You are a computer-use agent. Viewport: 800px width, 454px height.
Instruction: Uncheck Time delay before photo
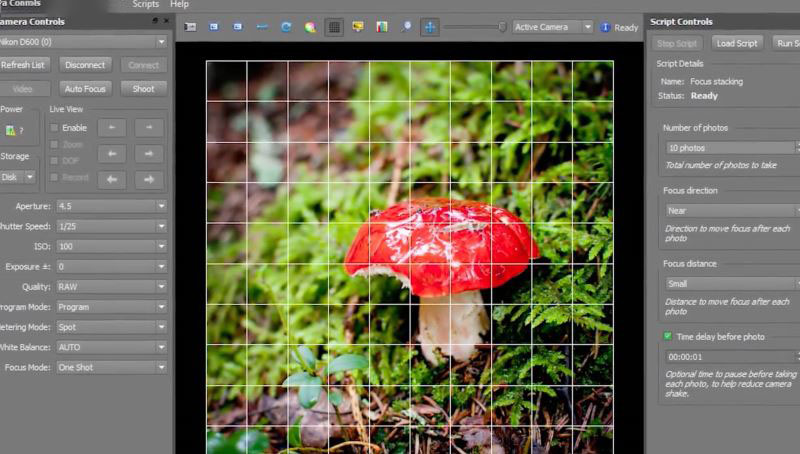click(667, 336)
